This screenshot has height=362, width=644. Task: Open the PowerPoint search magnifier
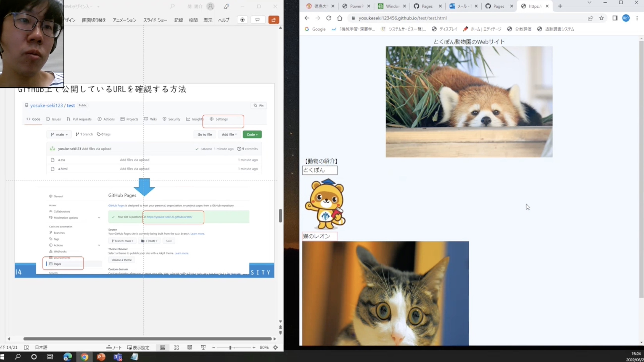pos(172,6)
